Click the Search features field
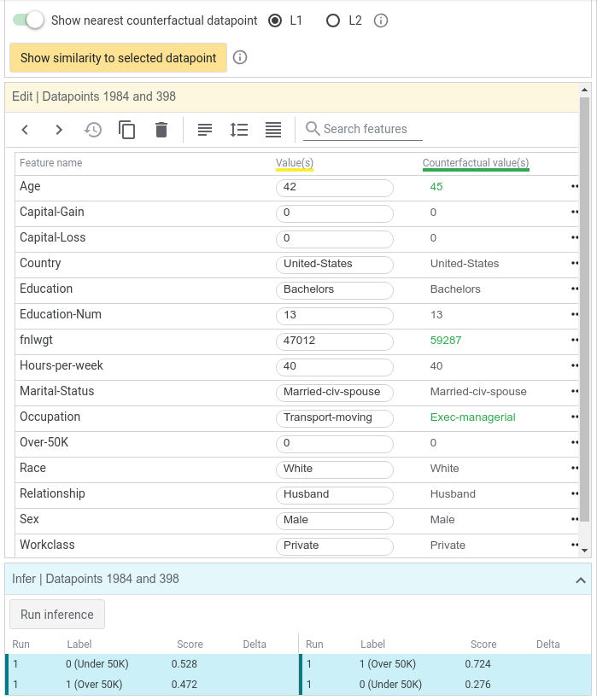 (x=363, y=129)
